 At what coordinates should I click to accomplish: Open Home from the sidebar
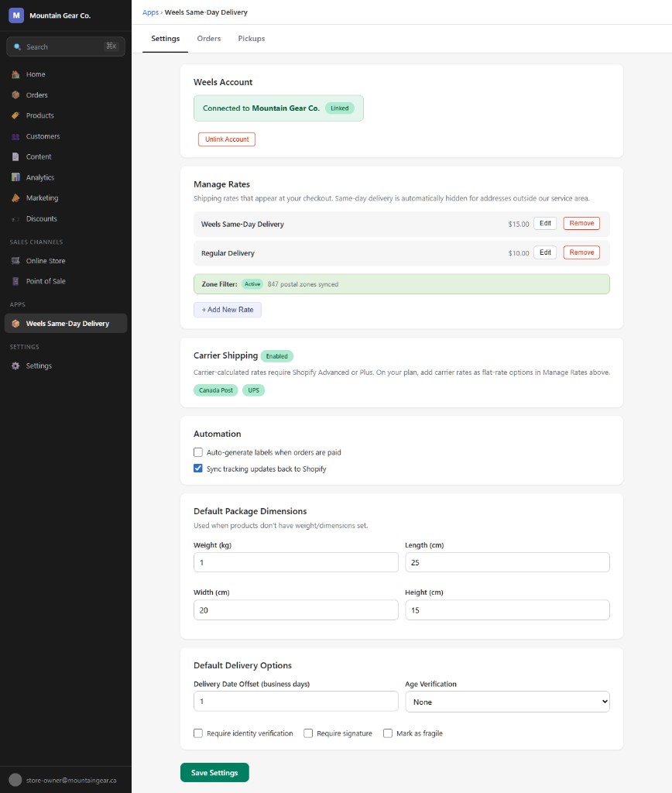(36, 74)
